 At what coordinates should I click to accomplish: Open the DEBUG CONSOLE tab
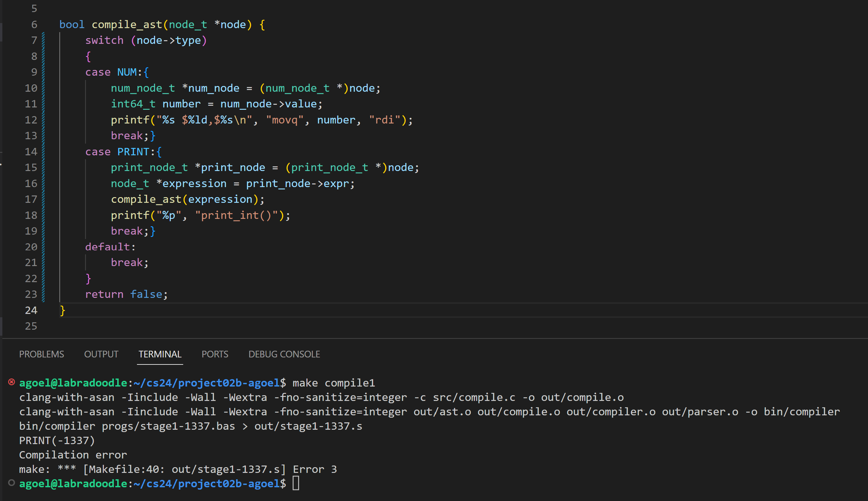coord(284,354)
